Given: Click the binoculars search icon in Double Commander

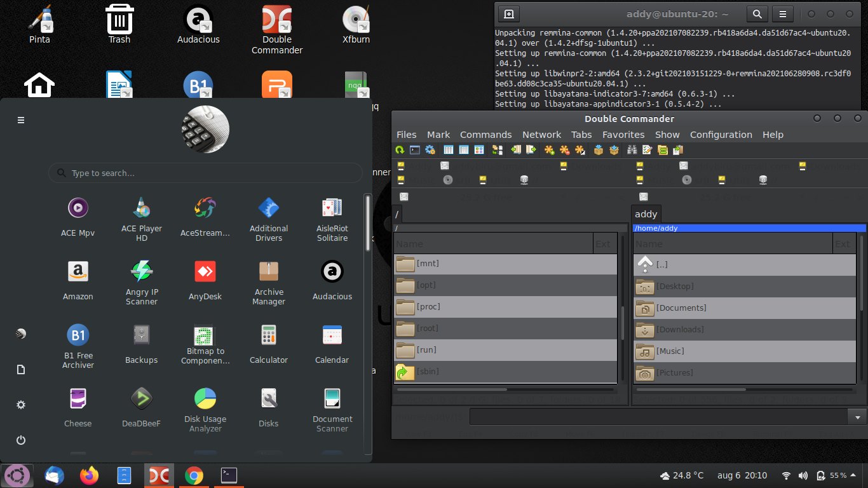Looking at the screenshot, I should (x=632, y=150).
